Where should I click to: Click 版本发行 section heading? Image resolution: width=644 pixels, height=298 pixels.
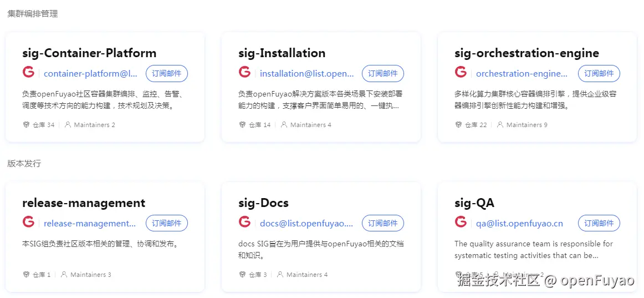[24, 163]
